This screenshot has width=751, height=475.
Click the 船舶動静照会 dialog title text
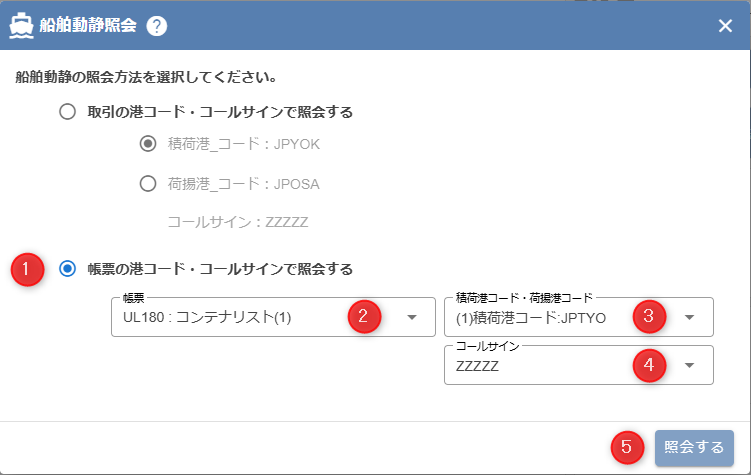click(88, 26)
